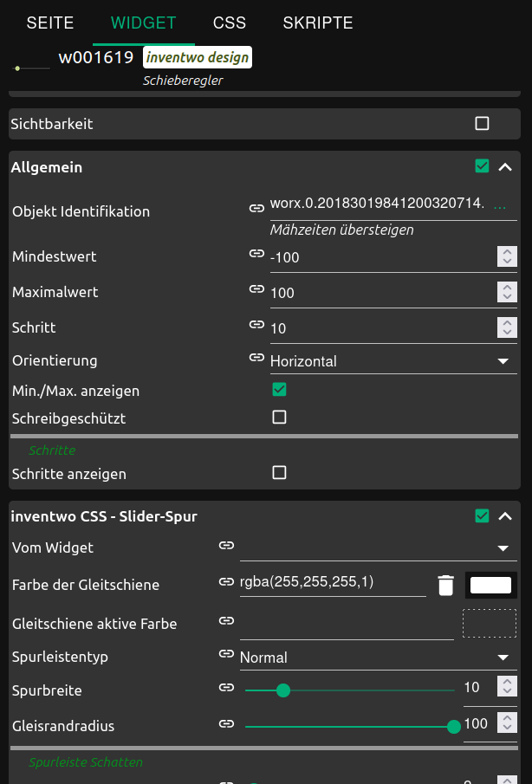
Task: Click link icon beside Vom Widget
Action: pyautogui.click(x=226, y=546)
